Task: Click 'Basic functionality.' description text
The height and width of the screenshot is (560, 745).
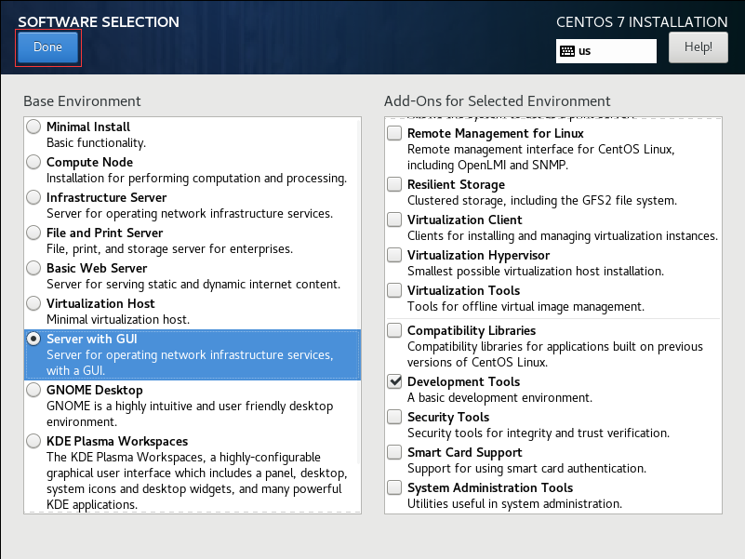Action: [96, 142]
